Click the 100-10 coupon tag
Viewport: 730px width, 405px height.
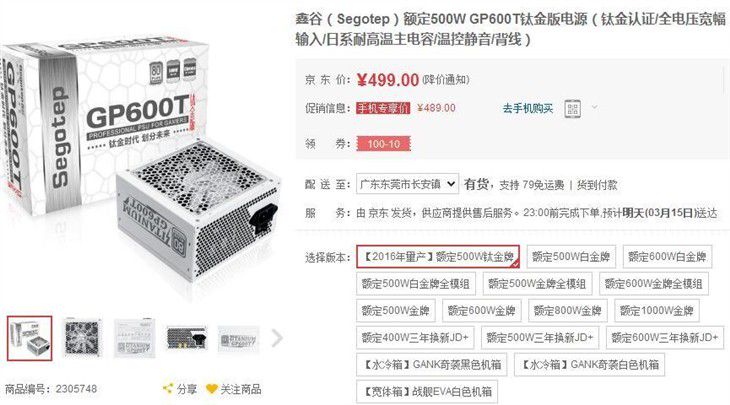tap(384, 144)
